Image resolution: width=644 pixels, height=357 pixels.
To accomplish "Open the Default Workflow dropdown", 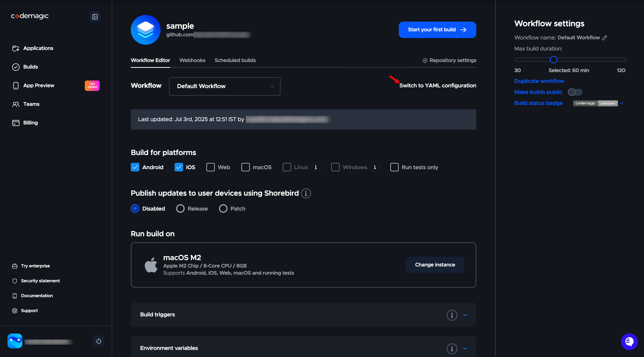I will 225,86.
